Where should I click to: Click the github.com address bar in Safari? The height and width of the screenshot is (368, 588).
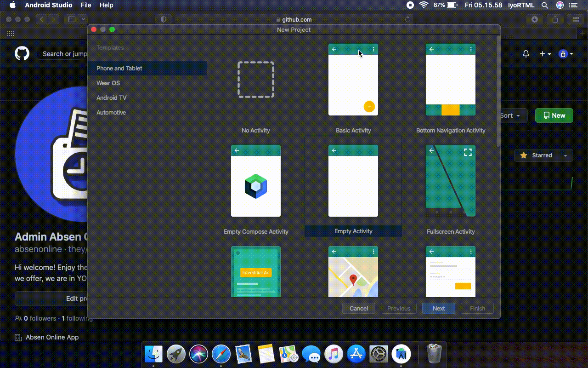294,19
